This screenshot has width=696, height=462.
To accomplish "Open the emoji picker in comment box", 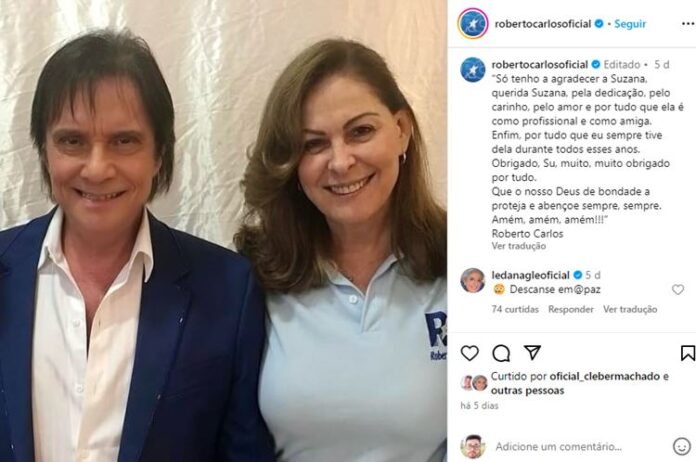I will (x=682, y=446).
